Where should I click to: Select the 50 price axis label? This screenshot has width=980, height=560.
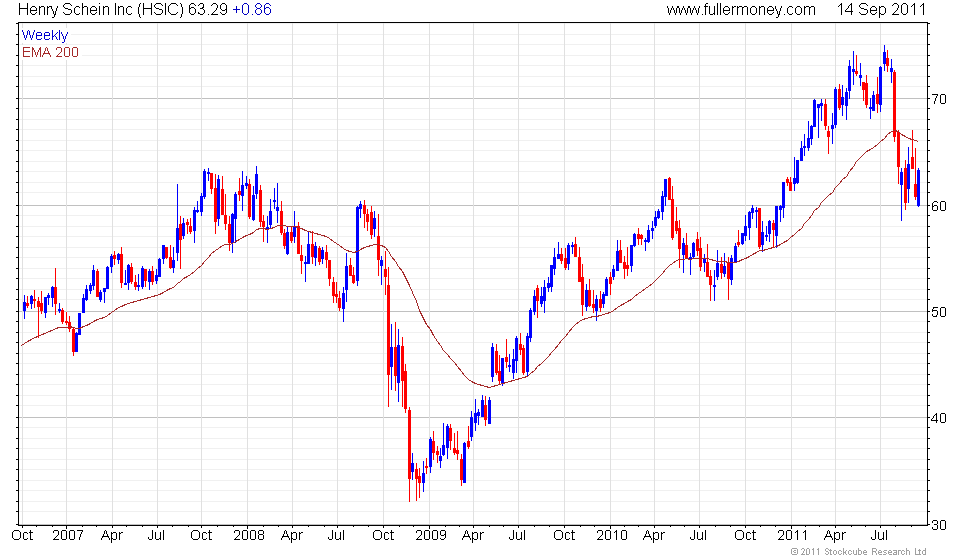coord(939,312)
